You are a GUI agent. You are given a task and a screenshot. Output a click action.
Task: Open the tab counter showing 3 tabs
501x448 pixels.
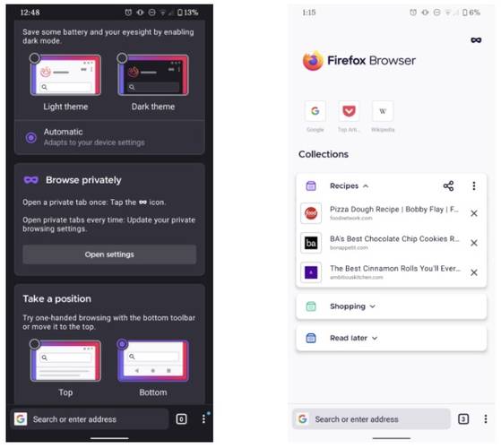[463, 418]
